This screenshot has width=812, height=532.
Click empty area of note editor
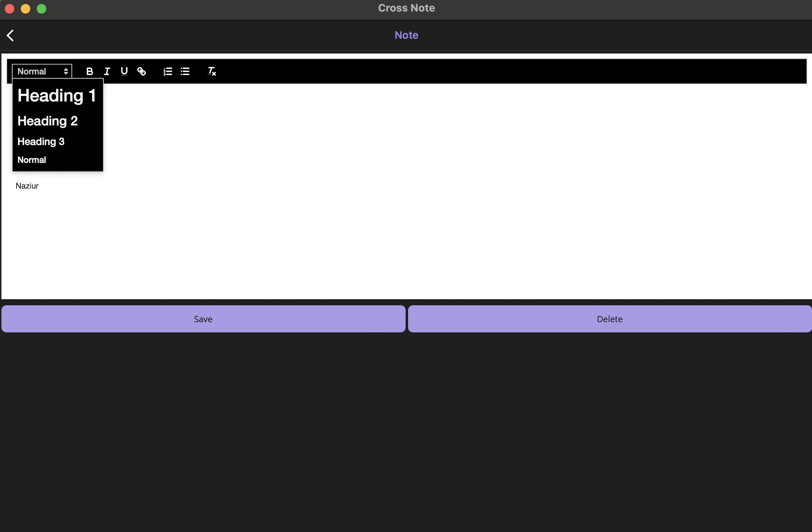coord(399,239)
